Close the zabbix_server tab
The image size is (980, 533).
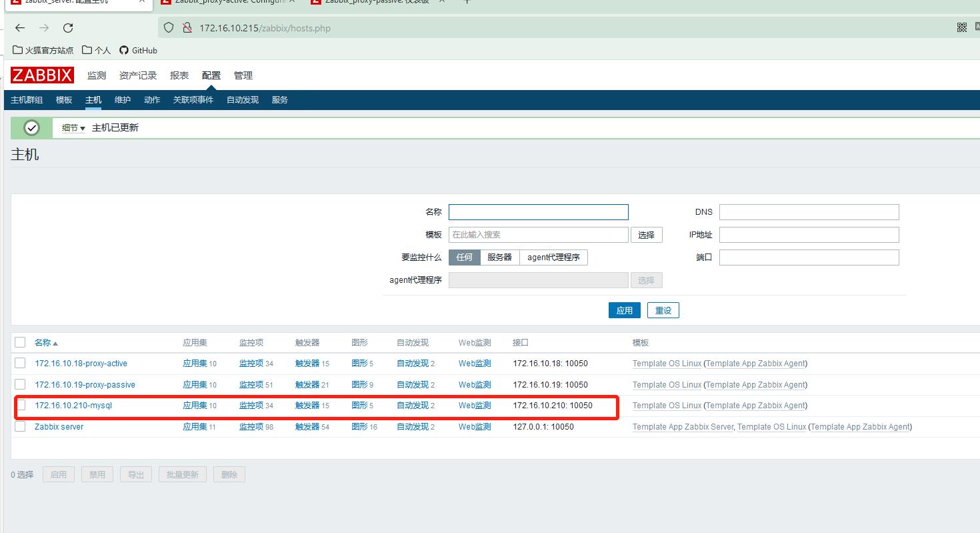coord(142,1)
